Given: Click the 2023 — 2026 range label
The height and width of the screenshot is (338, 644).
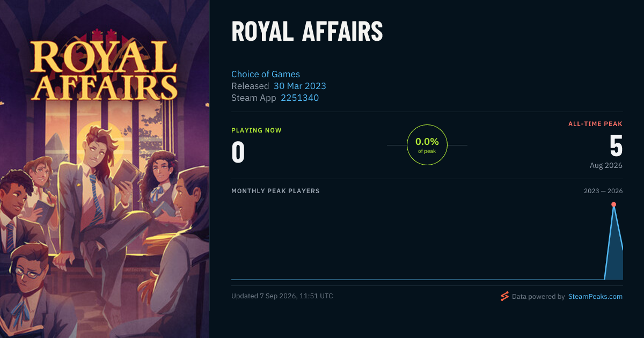Looking at the screenshot, I should [x=603, y=191].
